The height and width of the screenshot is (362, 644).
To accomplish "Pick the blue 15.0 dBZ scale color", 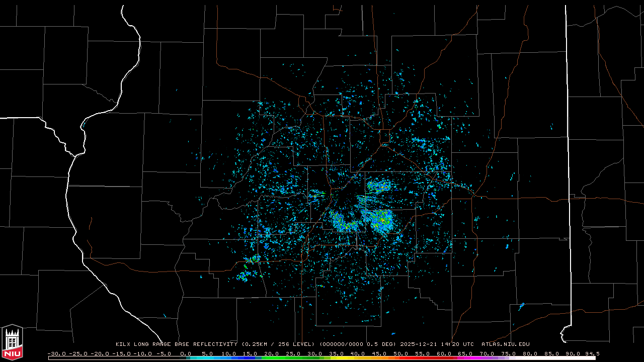I will pos(251,358).
